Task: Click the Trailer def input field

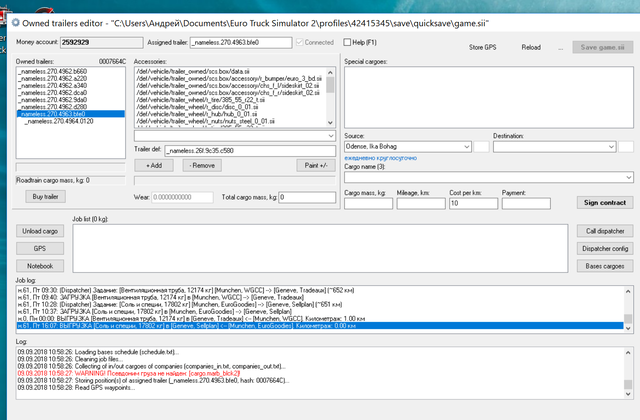Action: tap(250, 151)
